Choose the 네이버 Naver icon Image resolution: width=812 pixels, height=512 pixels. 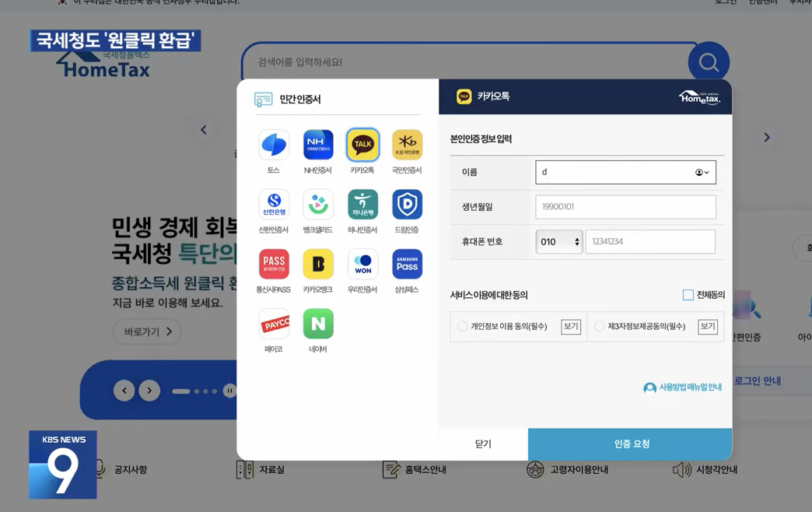[318, 324]
